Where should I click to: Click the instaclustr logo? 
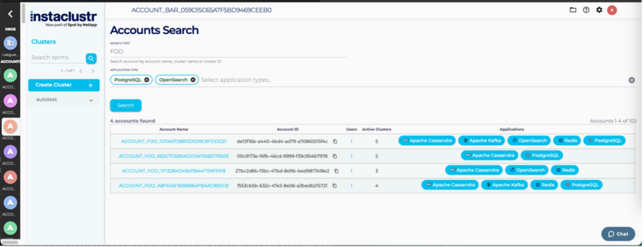click(x=64, y=18)
